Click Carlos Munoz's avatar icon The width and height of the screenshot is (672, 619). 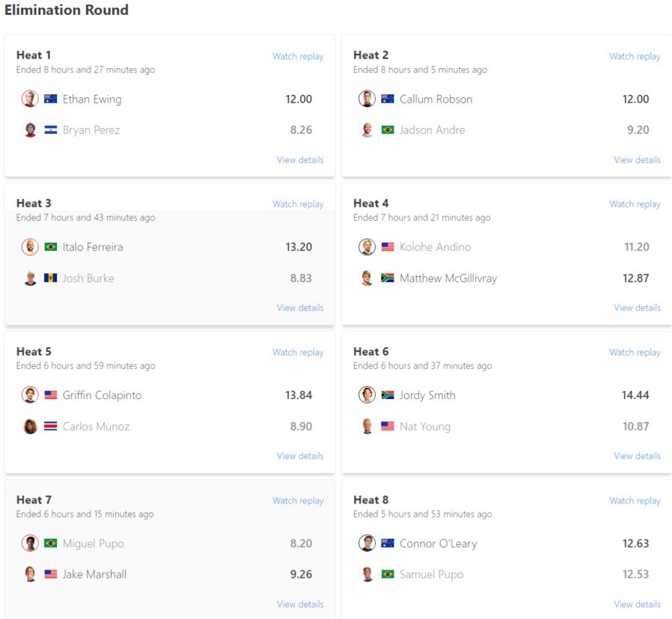point(30,427)
